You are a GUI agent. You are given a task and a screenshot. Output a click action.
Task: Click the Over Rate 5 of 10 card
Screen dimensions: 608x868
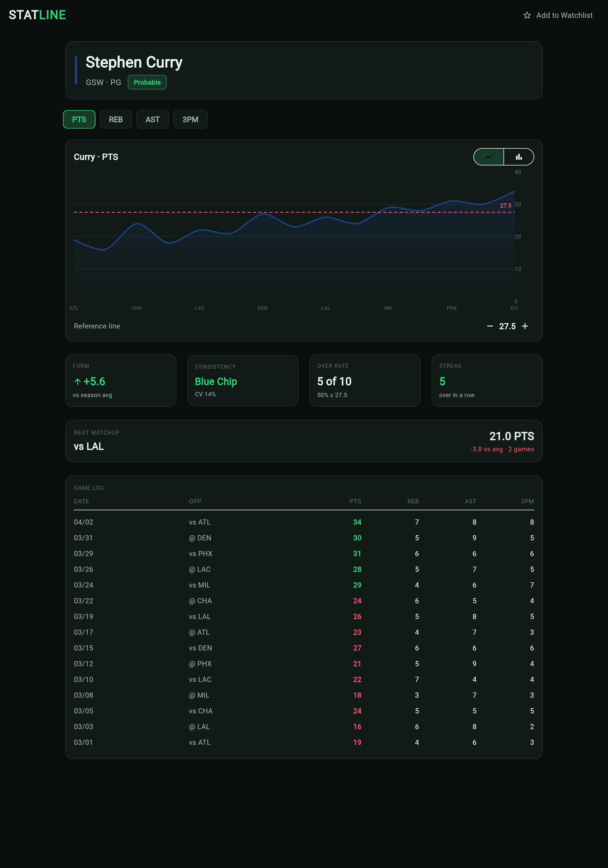click(365, 381)
